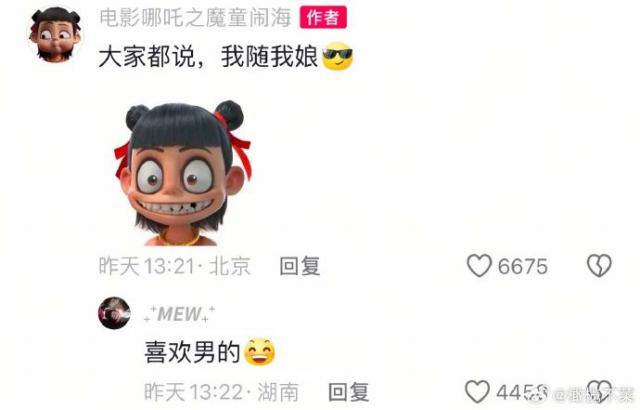Click the timestamp 昨天13:21·北京

tap(175, 266)
